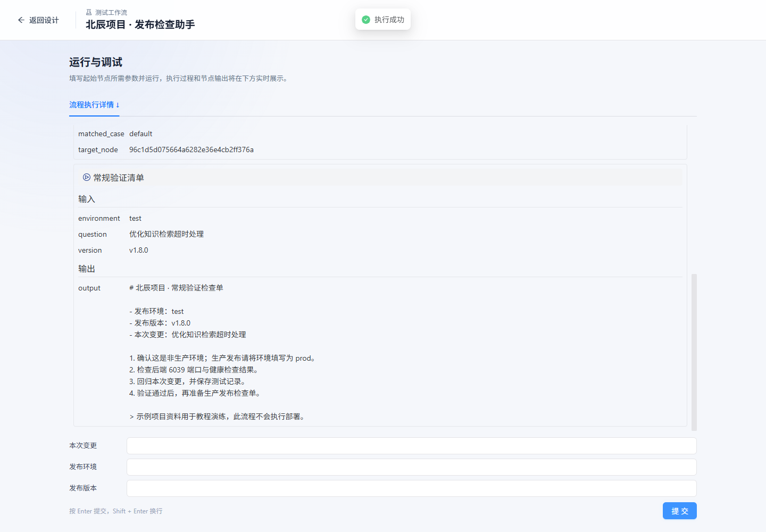The height and width of the screenshot is (532, 766).
Task: Click the 运行与调试 heading
Action: [x=96, y=62]
